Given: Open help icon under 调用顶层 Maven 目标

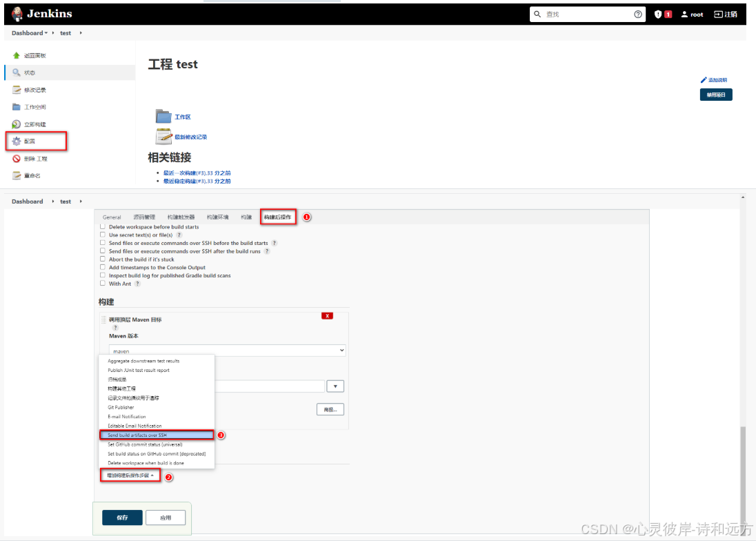Looking at the screenshot, I should point(115,328).
